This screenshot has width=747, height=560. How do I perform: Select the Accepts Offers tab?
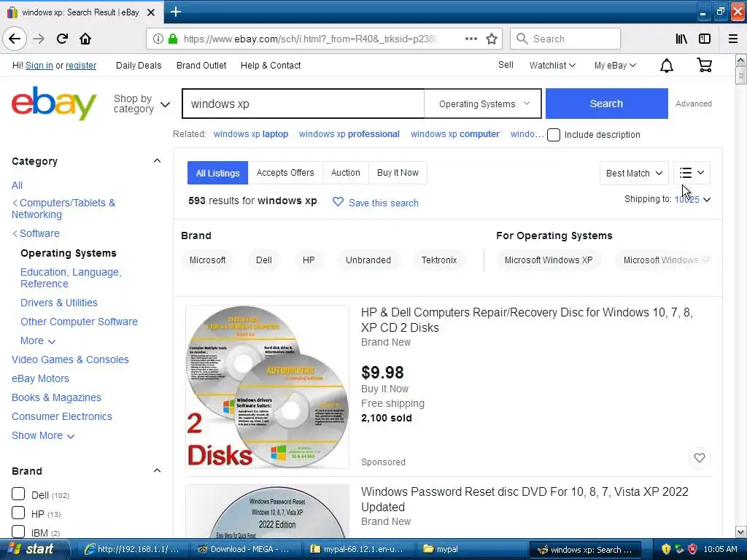(285, 173)
